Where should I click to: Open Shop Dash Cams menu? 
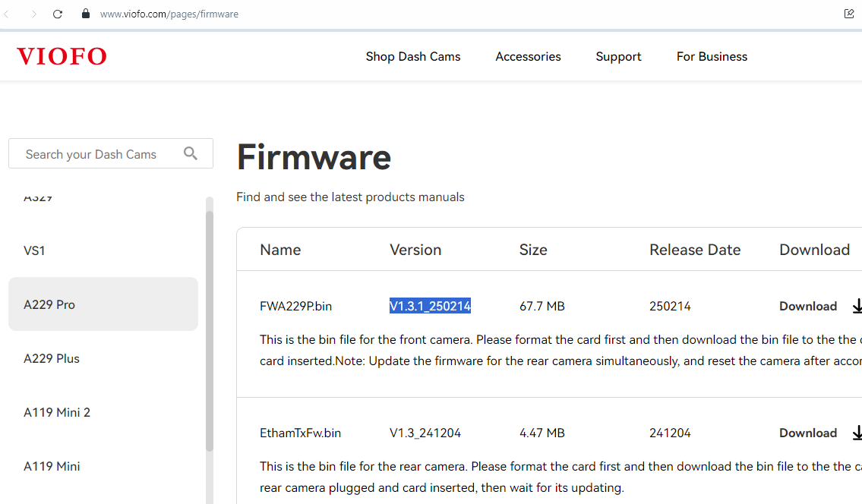[412, 57]
